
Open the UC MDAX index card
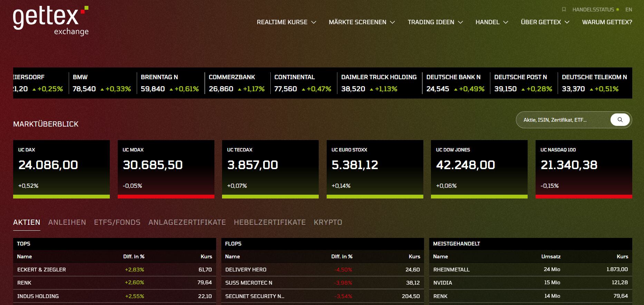point(166,169)
